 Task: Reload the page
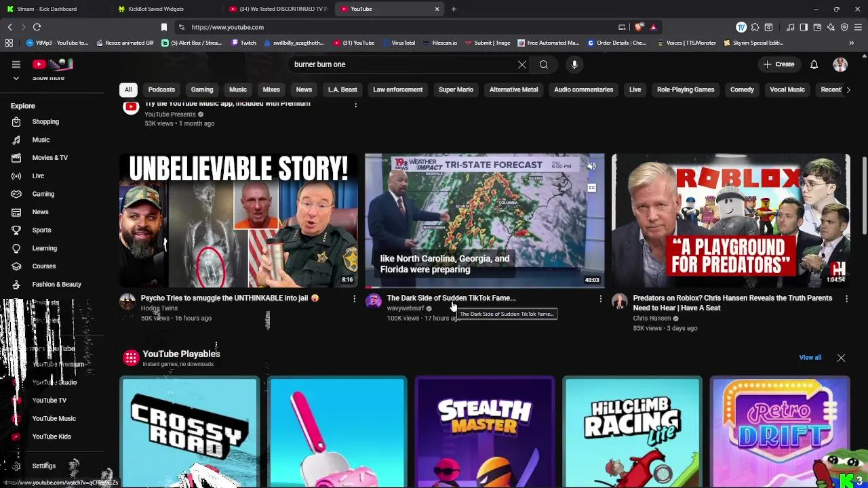(37, 27)
